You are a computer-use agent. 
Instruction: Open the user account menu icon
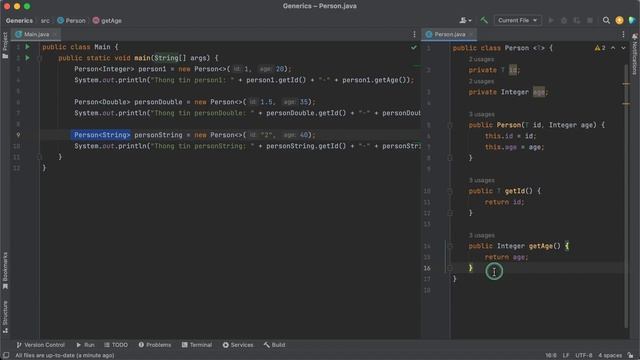point(465,20)
